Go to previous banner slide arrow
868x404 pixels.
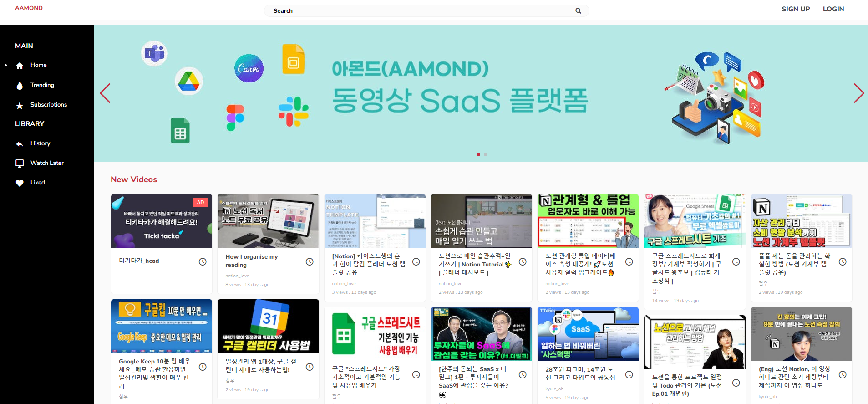coord(105,93)
